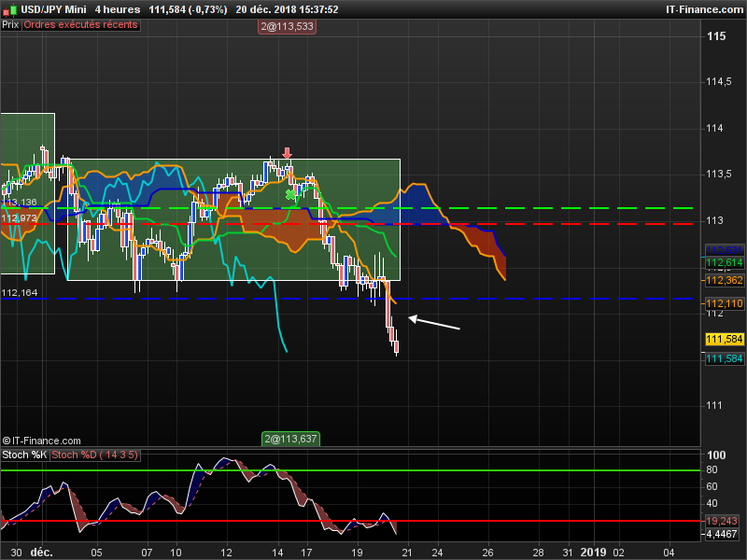Screen dimensions: 747x560
Task: Click the Stoch %K indicator label
Action: (x=24, y=455)
